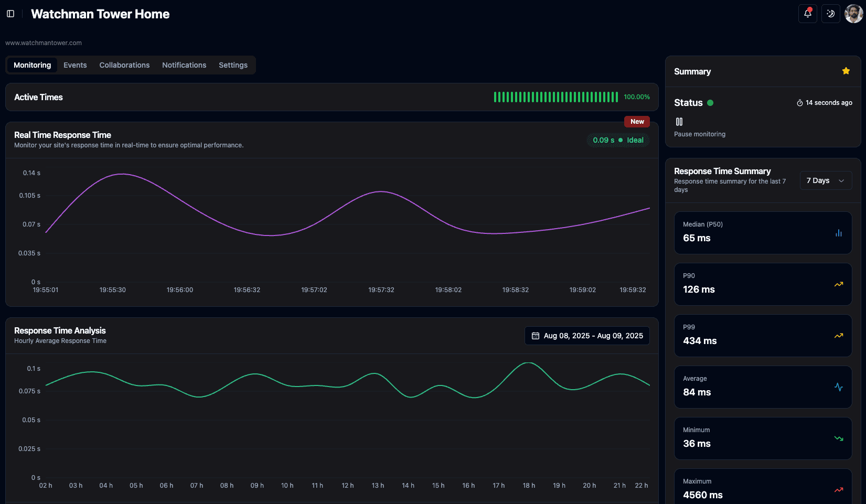The height and width of the screenshot is (504, 866).
Task: Click the www.watchmantower.com link
Action: tap(44, 43)
